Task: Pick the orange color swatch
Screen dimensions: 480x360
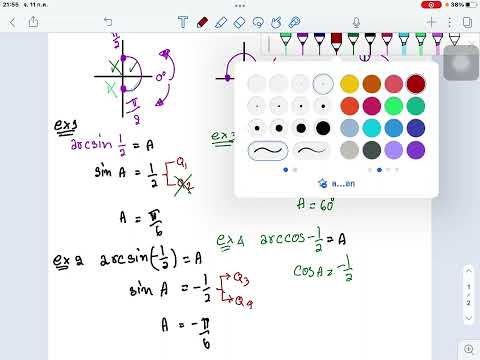Action: point(372,84)
